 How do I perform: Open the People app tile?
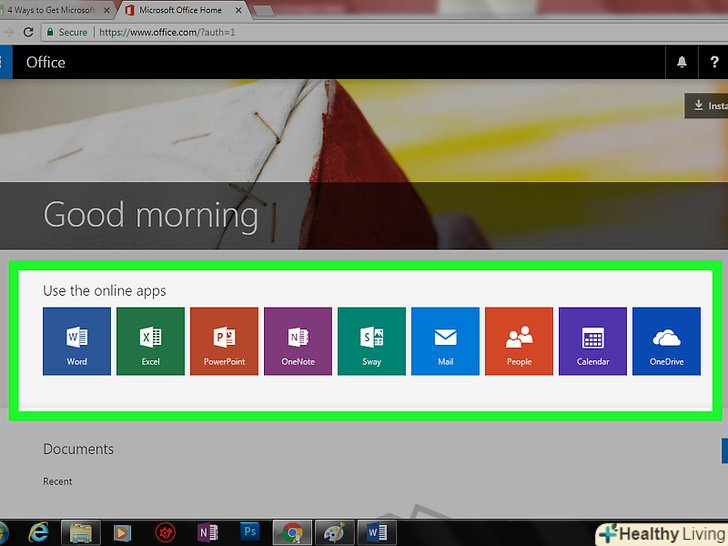point(519,341)
